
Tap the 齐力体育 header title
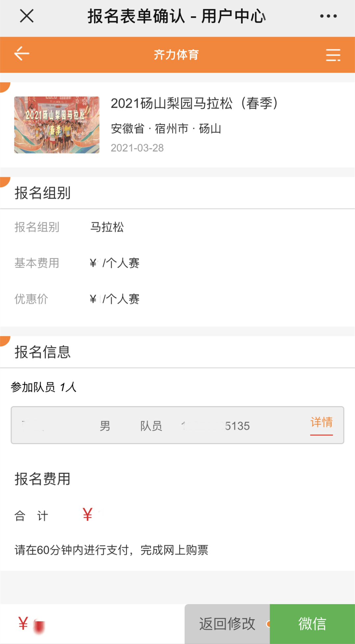coord(176,55)
